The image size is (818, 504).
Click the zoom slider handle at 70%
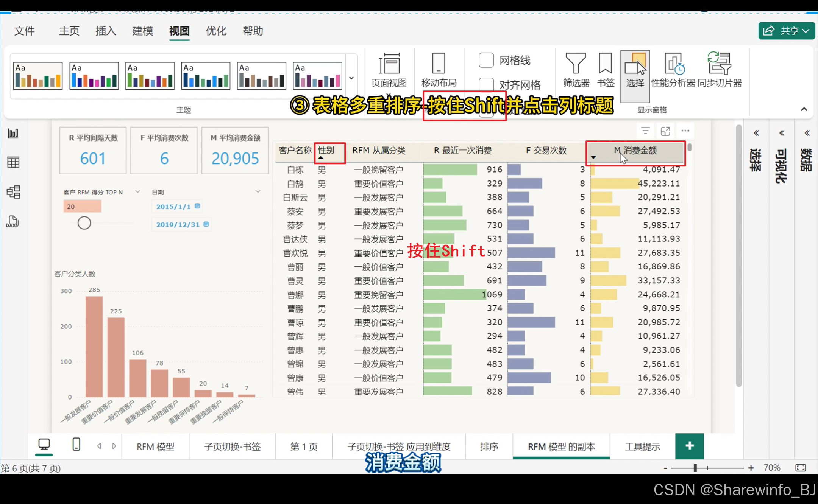(x=695, y=468)
